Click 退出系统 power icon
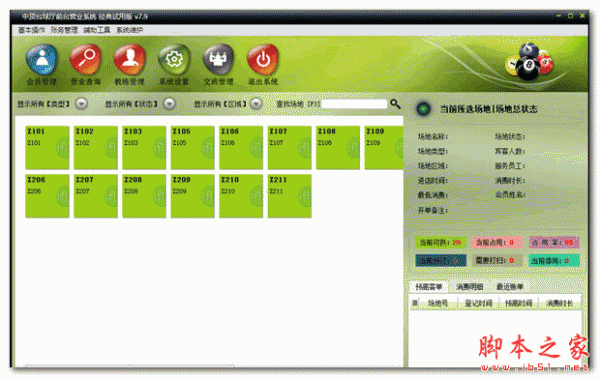 [263, 60]
